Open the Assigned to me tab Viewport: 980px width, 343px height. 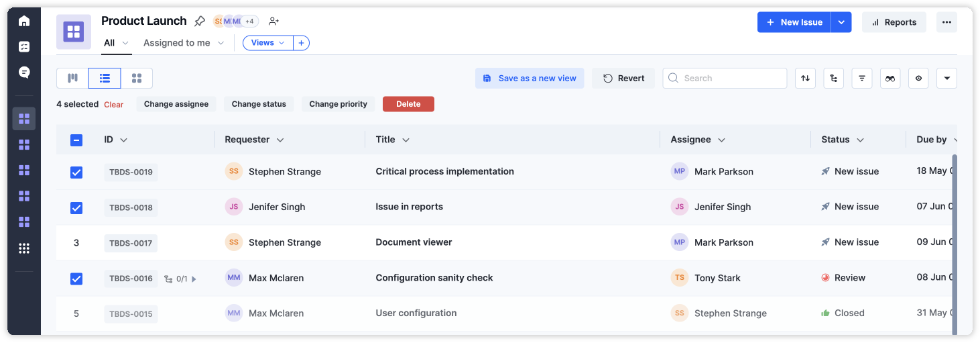click(177, 43)
